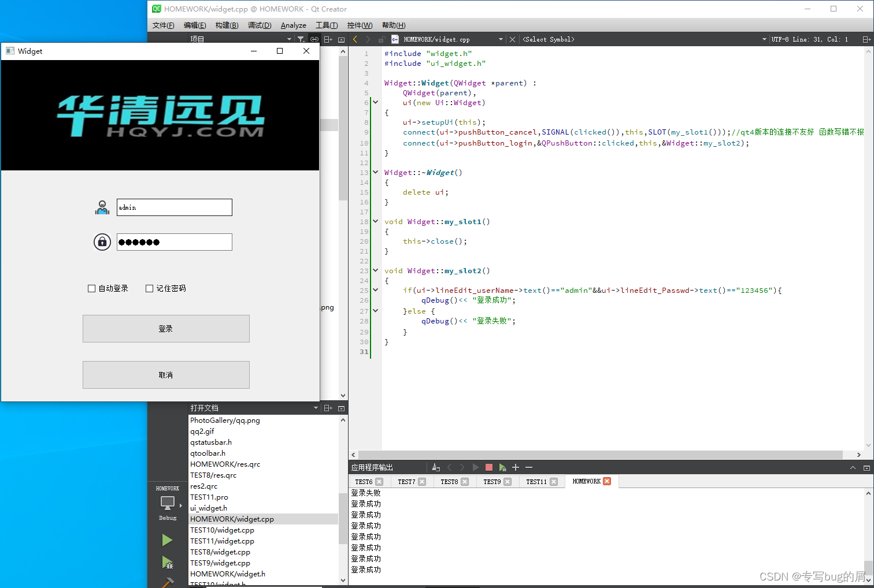
Task: Click the open documents list scrollbar thumb
Action: pyautogui.click(x=343, y=518)
